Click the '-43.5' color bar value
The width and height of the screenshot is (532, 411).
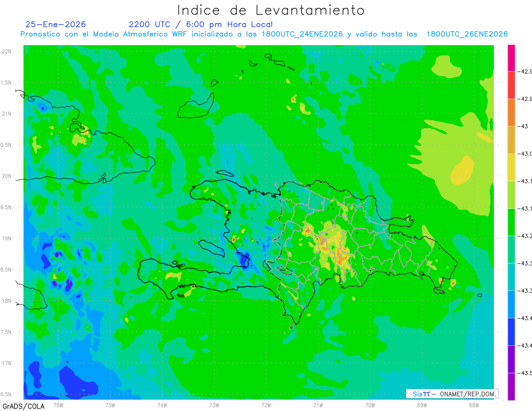(526, 373)
